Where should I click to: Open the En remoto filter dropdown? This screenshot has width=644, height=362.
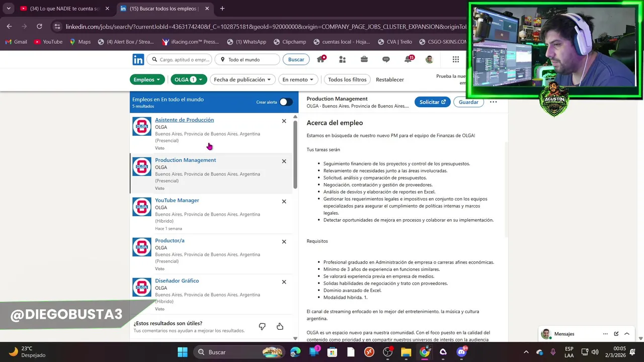pyautogui.click(x=298, y=79)
